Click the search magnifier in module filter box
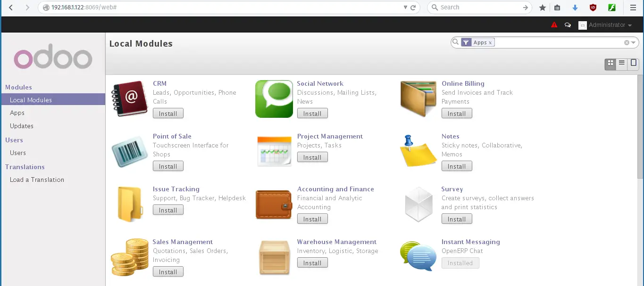 coord(456,42)
